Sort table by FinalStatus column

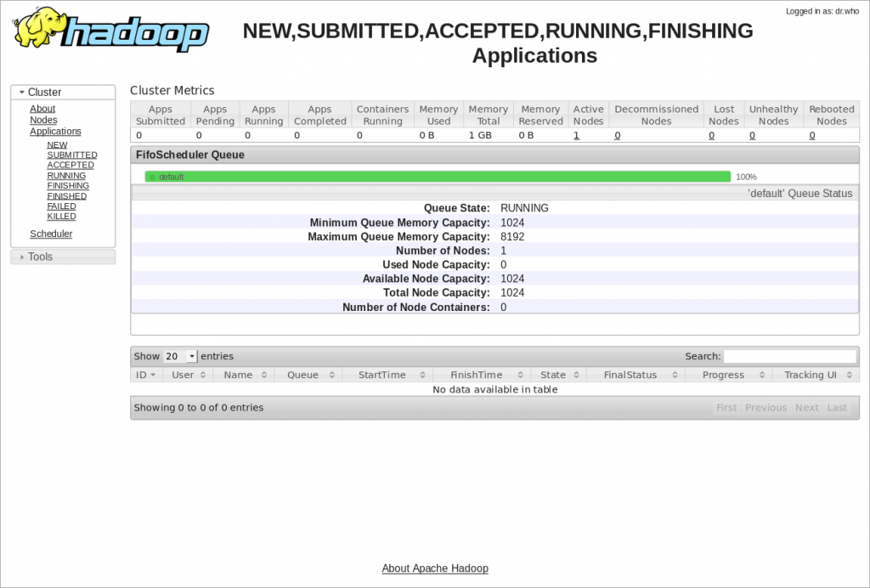coord(636,375)
